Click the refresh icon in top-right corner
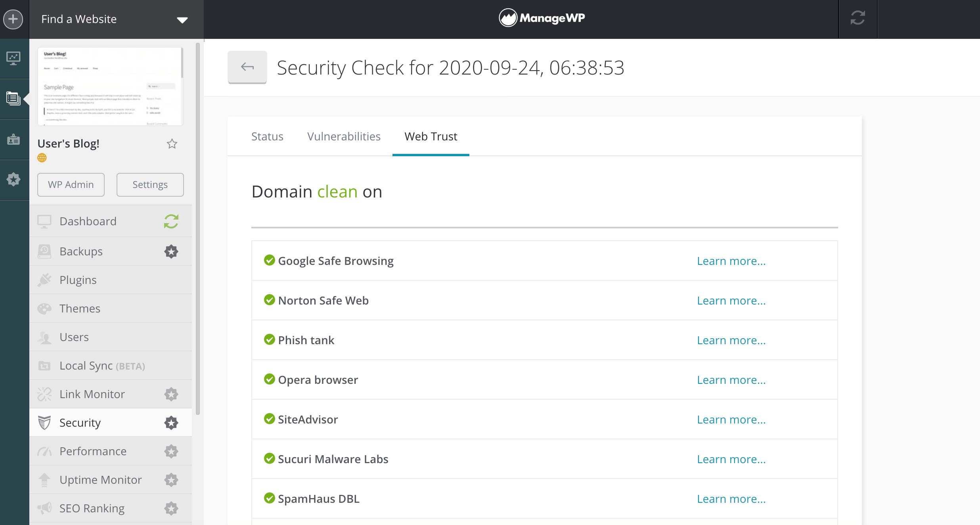The height and width of the screenshot is (525, 980). (857, 17)
